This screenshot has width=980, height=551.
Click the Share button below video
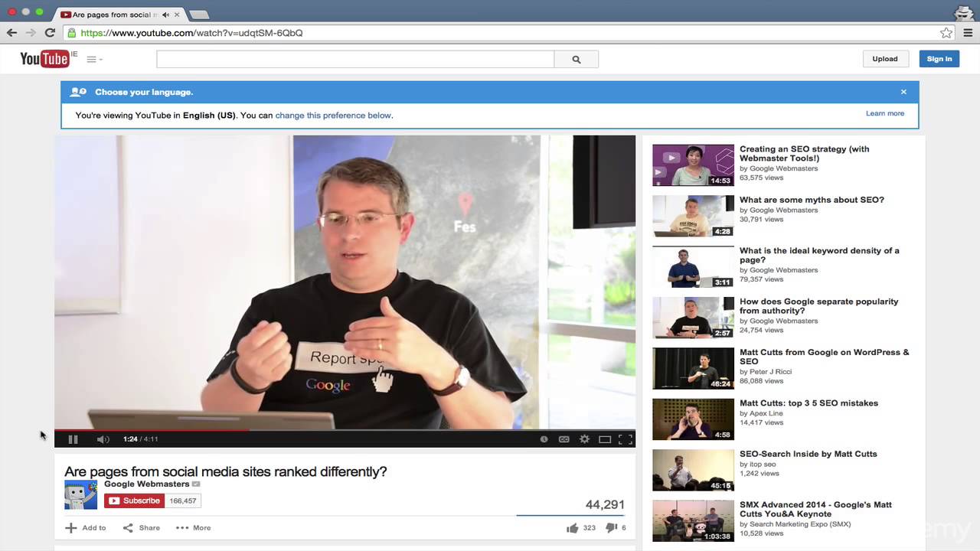142,528
